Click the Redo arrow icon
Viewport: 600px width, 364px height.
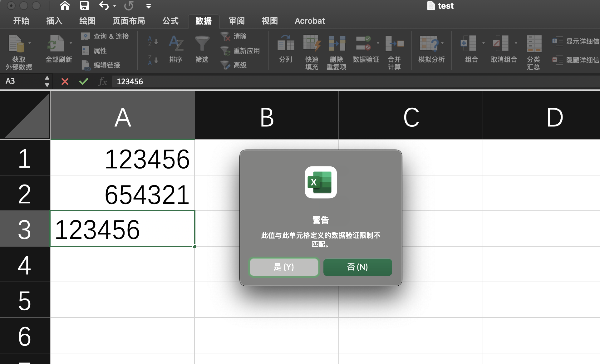click(129, 6)
